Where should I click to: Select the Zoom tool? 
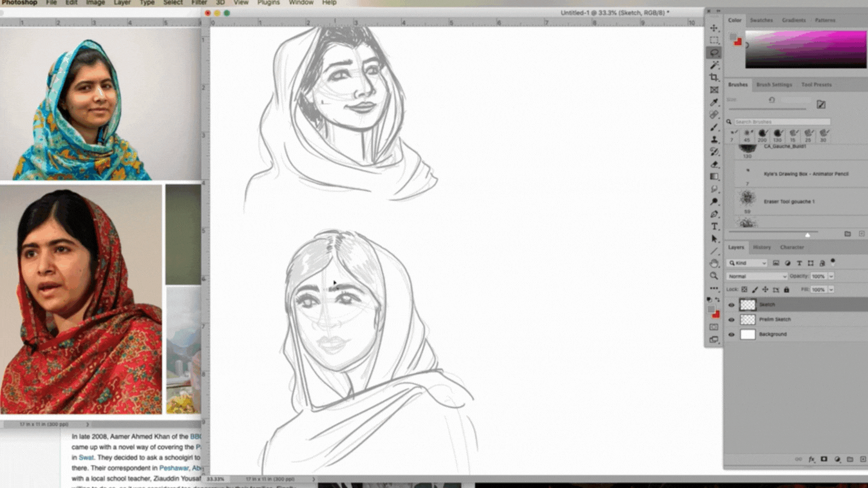pyautogui.click(x=714, y=275)
